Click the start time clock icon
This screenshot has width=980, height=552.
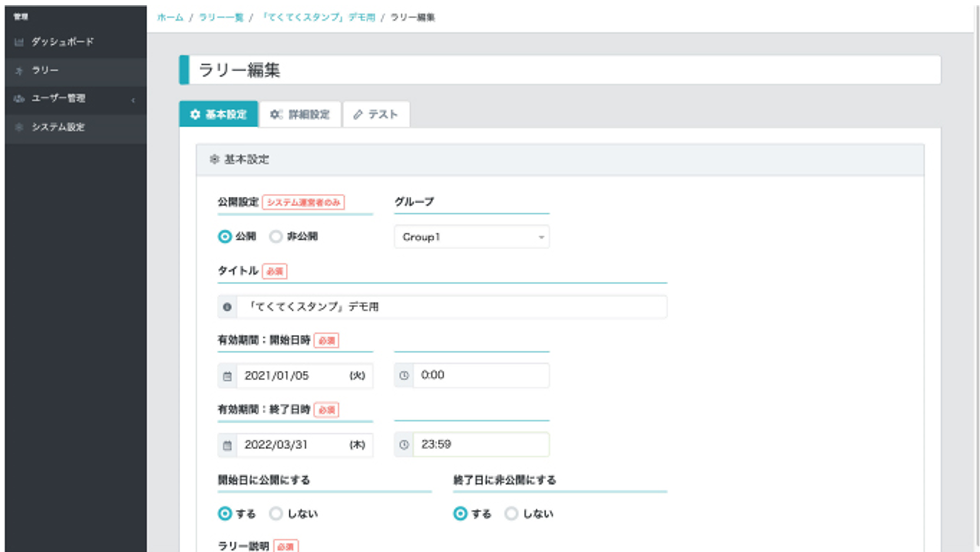[x=404, y=376]
